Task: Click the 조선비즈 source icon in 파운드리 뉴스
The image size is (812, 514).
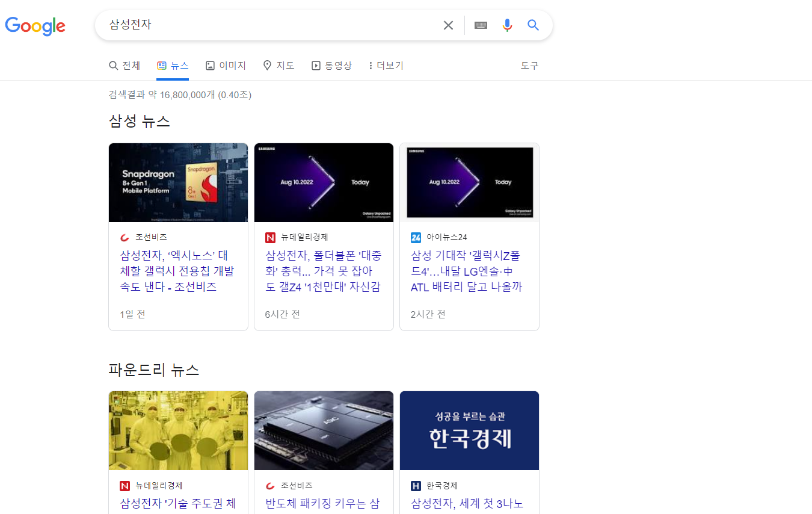Action: (x=271, y=486)
